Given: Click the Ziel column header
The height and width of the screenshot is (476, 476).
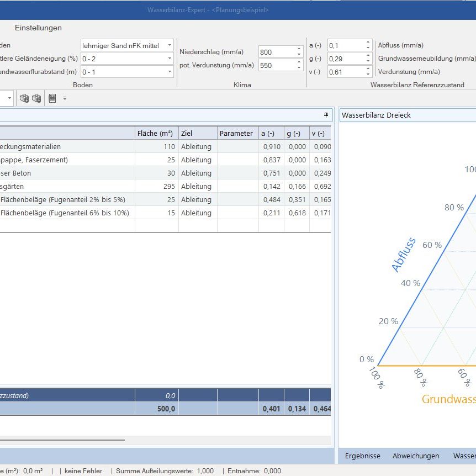Looking at the screenshot, I should coord(197,133).
